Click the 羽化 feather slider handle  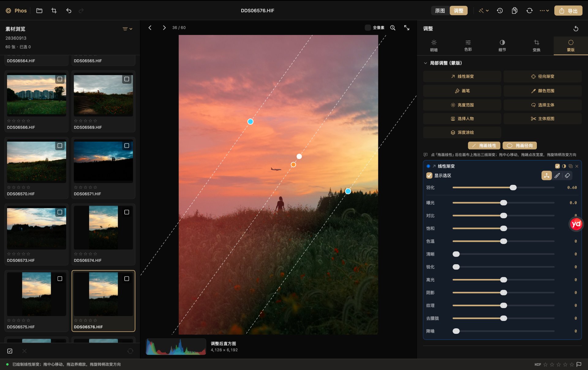513,188
